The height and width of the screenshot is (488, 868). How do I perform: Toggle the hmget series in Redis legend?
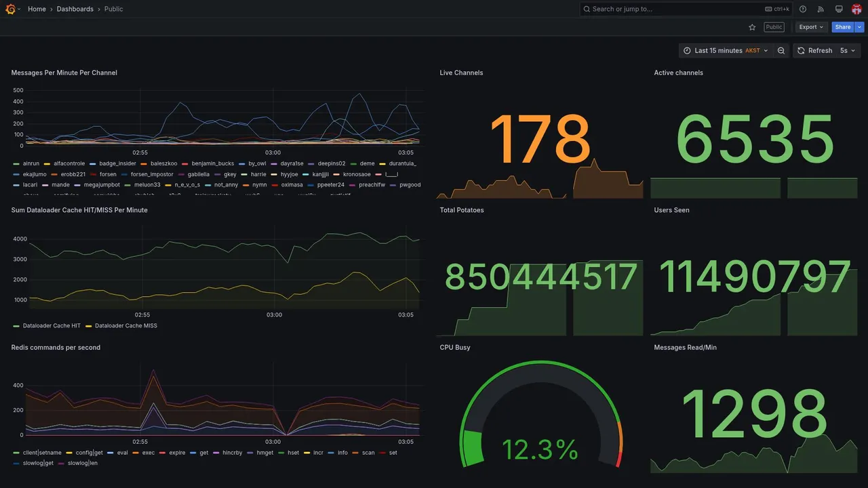coord(265,453)
